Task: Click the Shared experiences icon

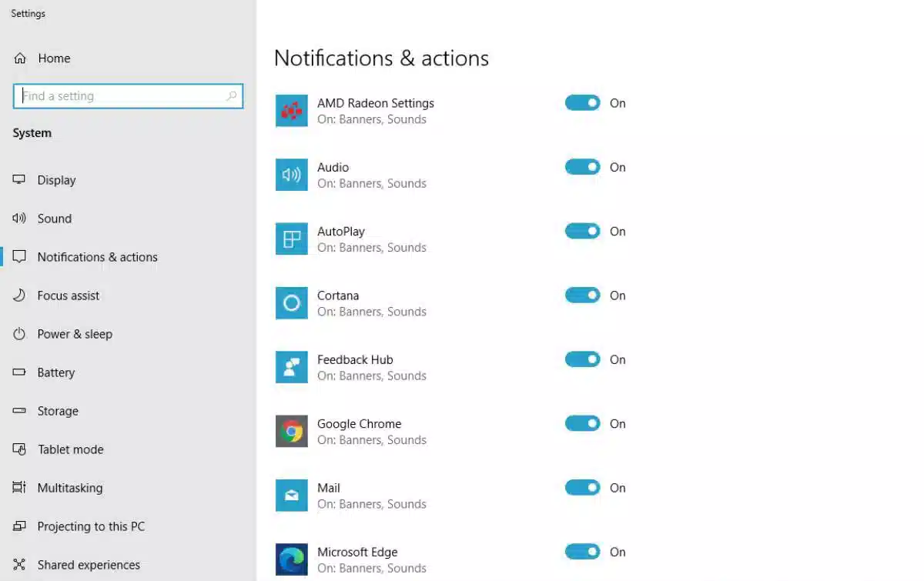Action: pyautogui.click(x=19, y=565)
